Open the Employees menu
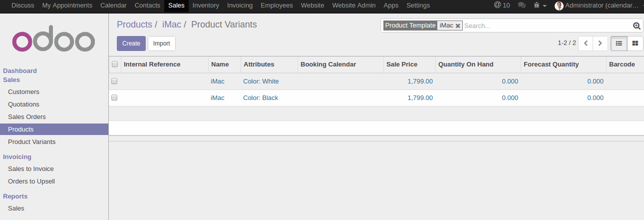Screen dimensions: 644x220 [x=277, y=5]
